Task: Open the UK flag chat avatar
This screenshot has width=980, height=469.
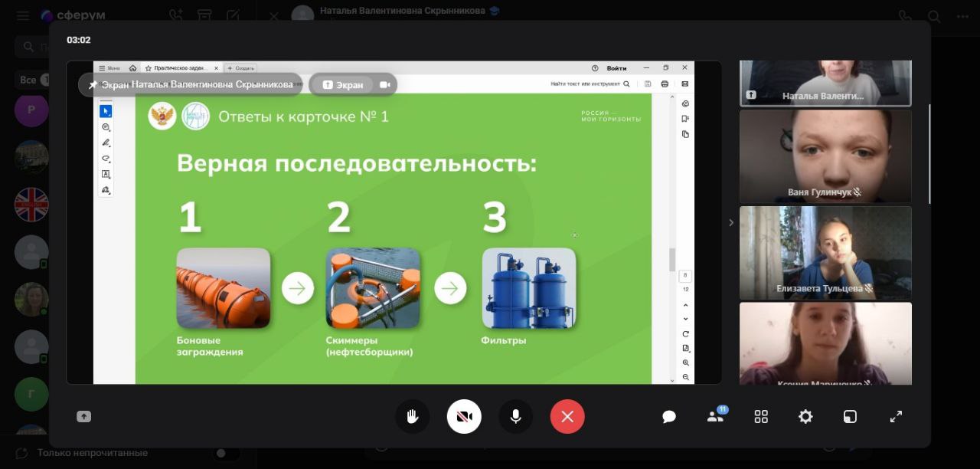Action: pyautogui.click(x=31, y=205)
